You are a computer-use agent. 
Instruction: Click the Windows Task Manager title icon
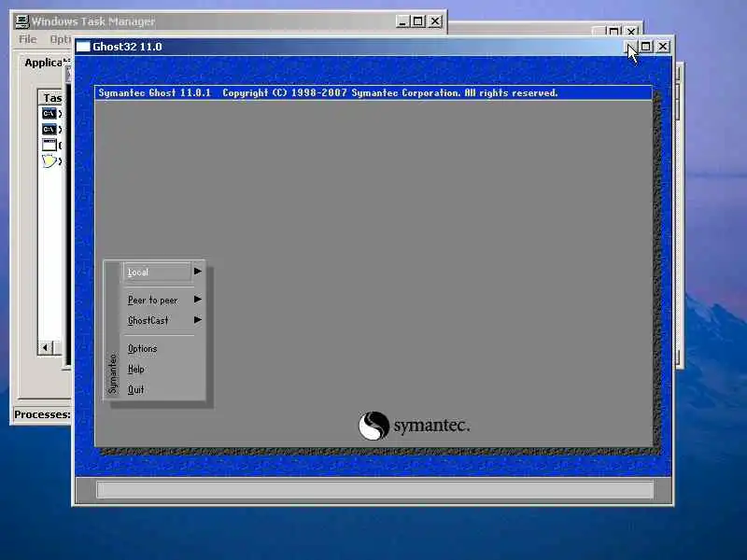click(21, 21)
